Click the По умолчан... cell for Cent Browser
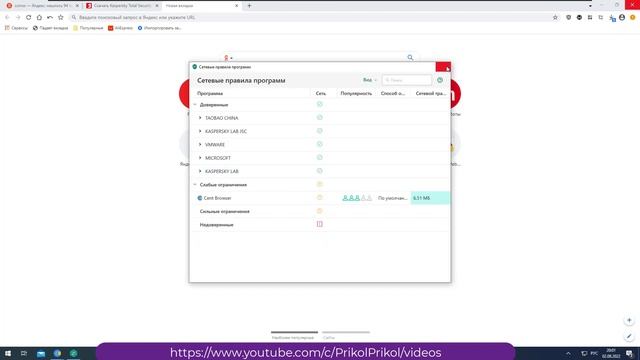The height and width of the screenshot is (360, 640). (393, 198)
